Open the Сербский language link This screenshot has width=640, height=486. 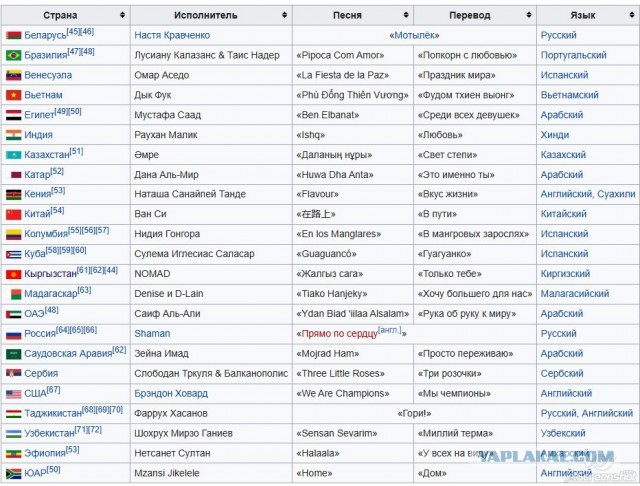tap(562, 374)
